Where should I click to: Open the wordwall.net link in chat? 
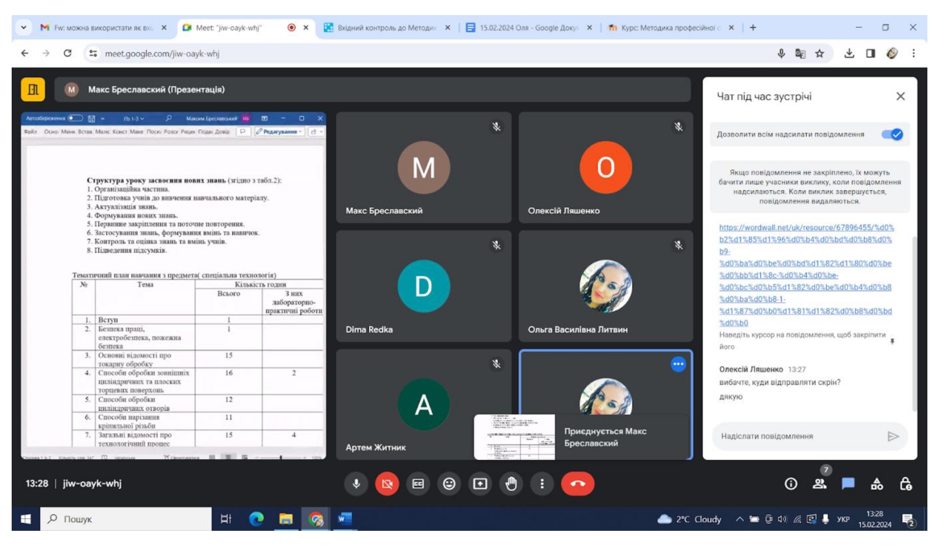coord(806,275)
